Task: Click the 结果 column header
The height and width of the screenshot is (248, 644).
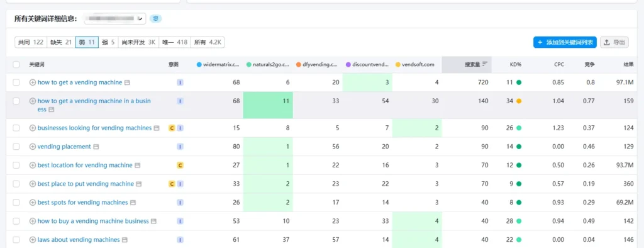Action: pos(628,65)
